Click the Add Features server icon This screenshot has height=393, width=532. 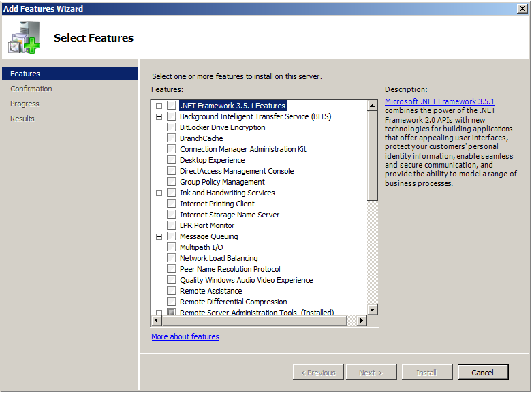coord(24,37)
